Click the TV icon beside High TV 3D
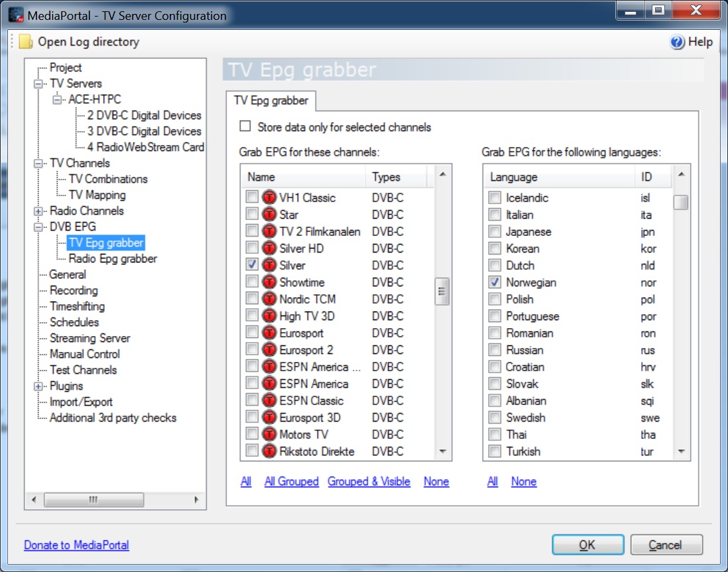 (x=269, y=315)
